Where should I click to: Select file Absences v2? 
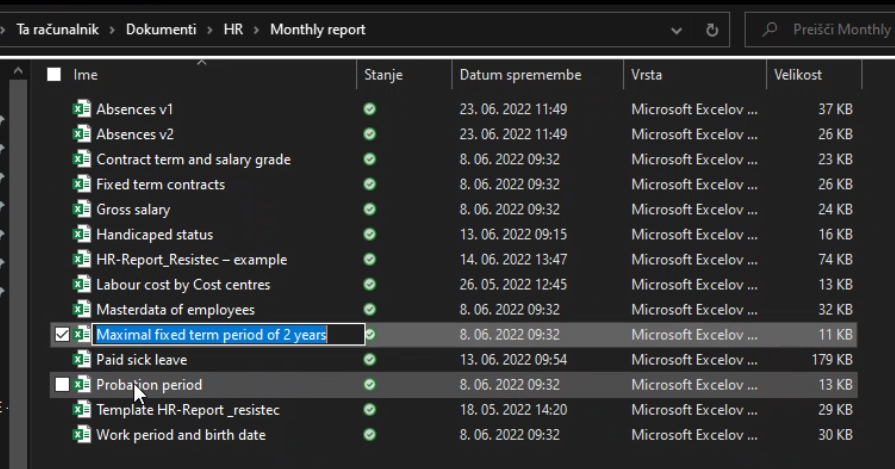tap(135, 134)
